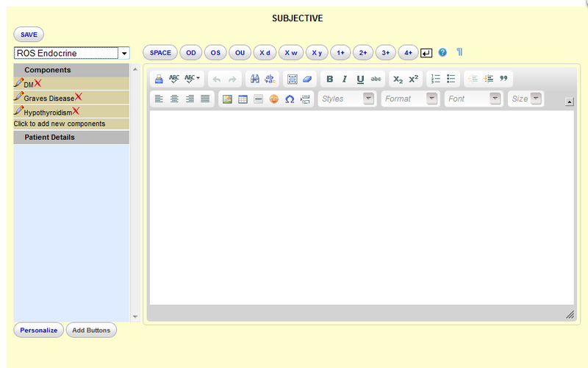Viewport: 588px width, 368px height.
Task: Click the Print icon in editor toolbar
Action: coord(159,79)
